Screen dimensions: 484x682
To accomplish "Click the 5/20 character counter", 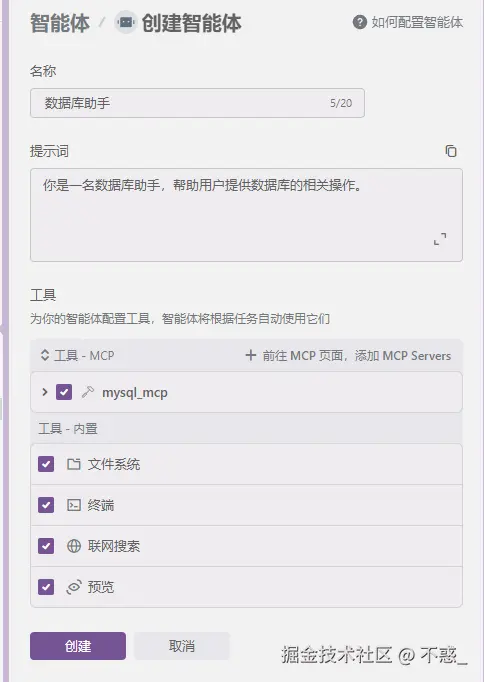I will click(341, 103).
